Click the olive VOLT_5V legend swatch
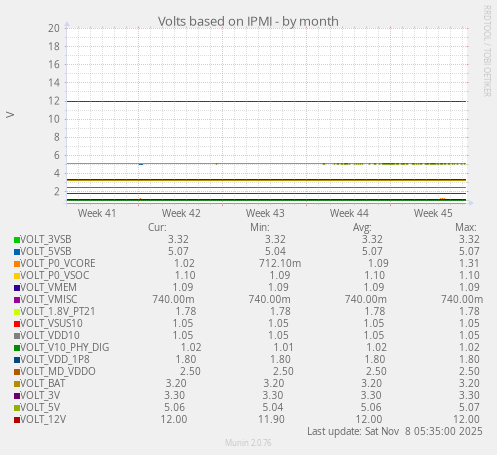Viewport: 497px width, 455px height. (17, 408)
